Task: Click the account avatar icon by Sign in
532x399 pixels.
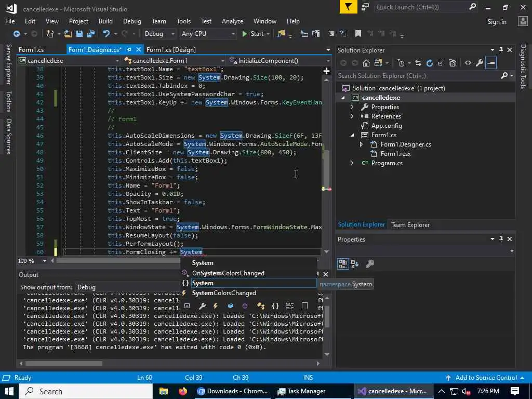Action: point(523,21)
